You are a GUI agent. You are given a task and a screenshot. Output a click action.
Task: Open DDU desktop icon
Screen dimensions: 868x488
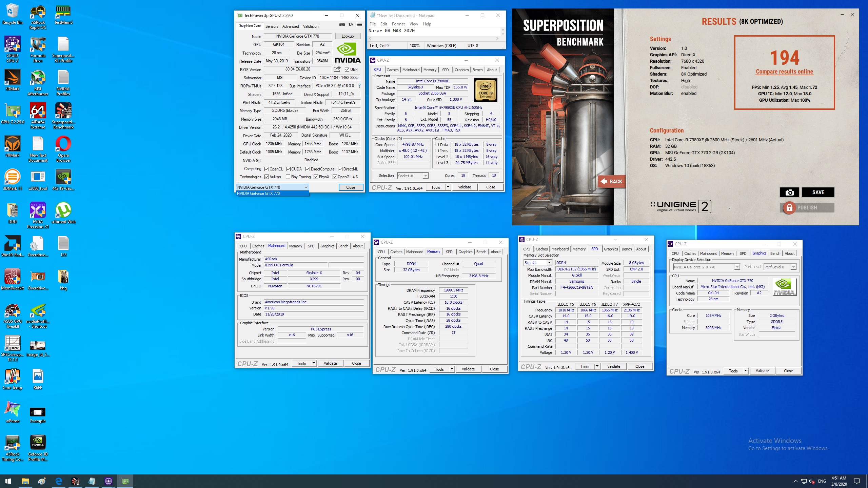click(13, 213)
